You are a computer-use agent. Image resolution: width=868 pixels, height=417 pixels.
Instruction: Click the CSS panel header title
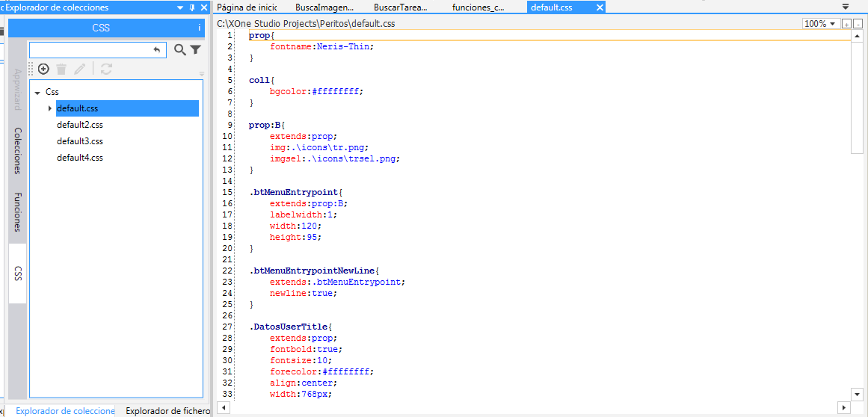(101, 28)
